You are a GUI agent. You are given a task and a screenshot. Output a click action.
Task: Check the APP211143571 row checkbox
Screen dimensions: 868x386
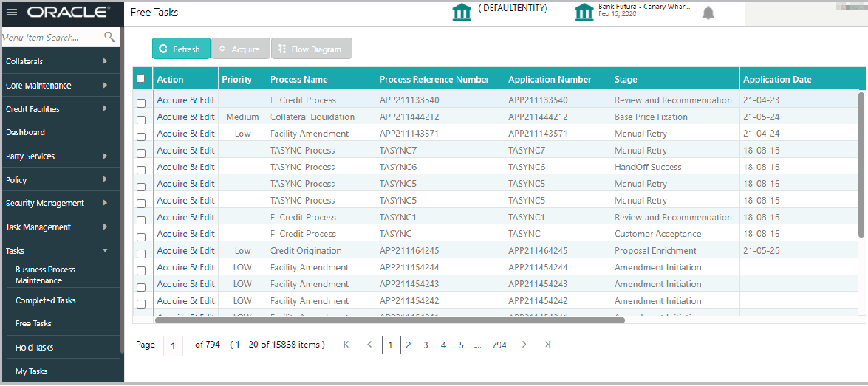(141, 137)
